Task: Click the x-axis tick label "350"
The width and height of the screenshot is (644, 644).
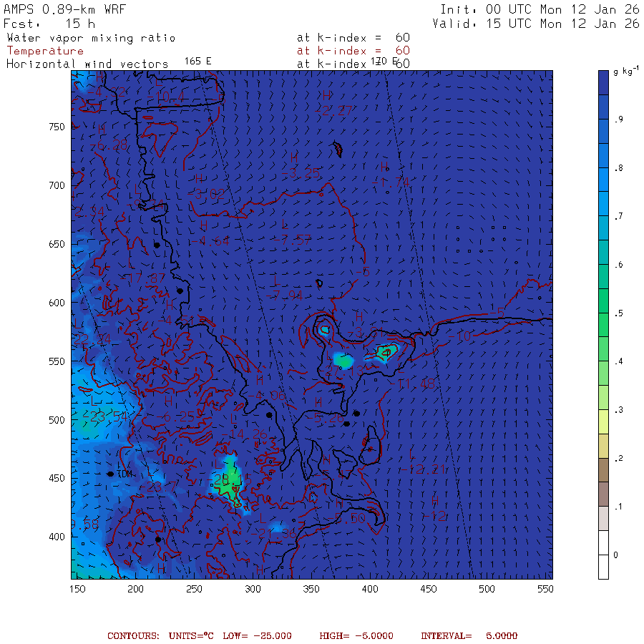Action: (311, 589)
